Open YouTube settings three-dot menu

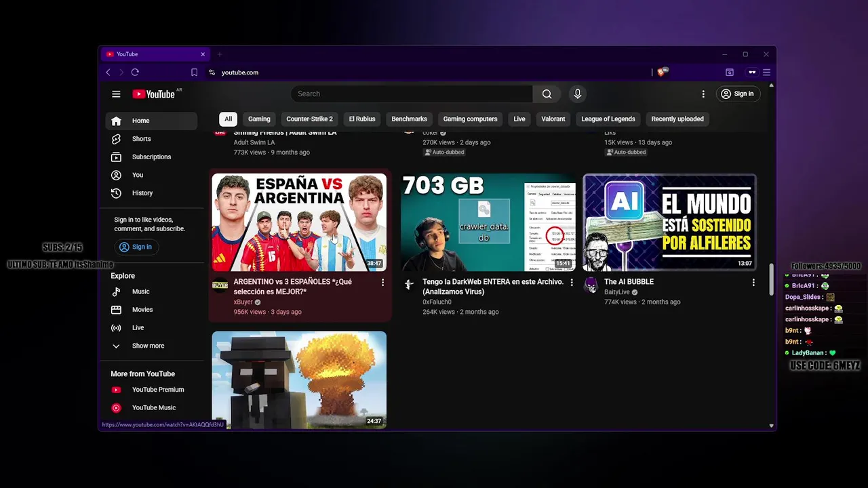(703, 94)
